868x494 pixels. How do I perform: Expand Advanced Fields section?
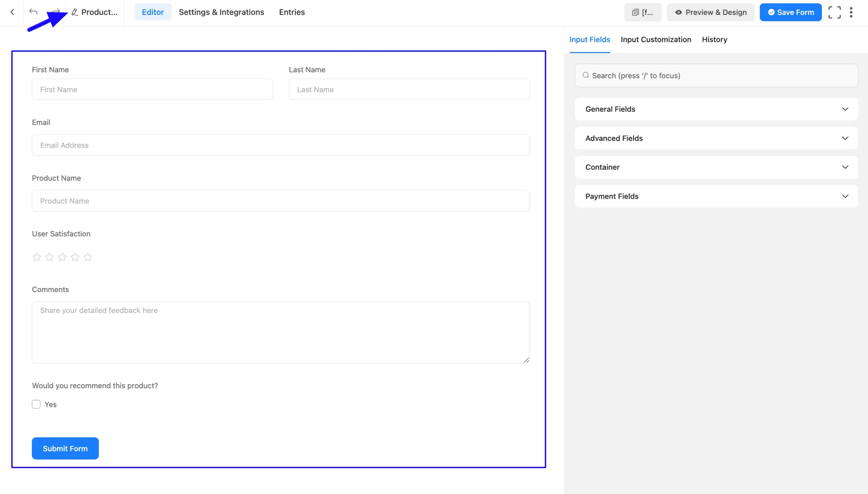[x=716, y=138]
